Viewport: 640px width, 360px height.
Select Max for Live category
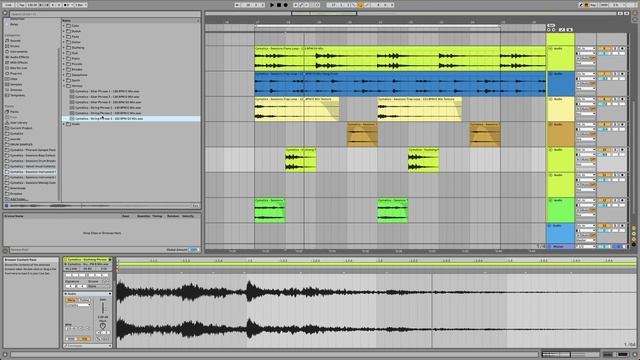(x=18, y=68)
